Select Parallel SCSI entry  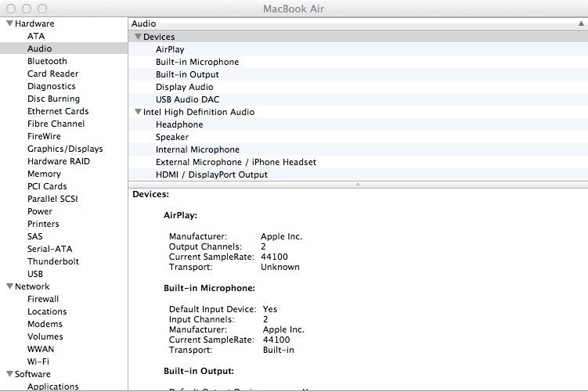[x=52, y=199]
